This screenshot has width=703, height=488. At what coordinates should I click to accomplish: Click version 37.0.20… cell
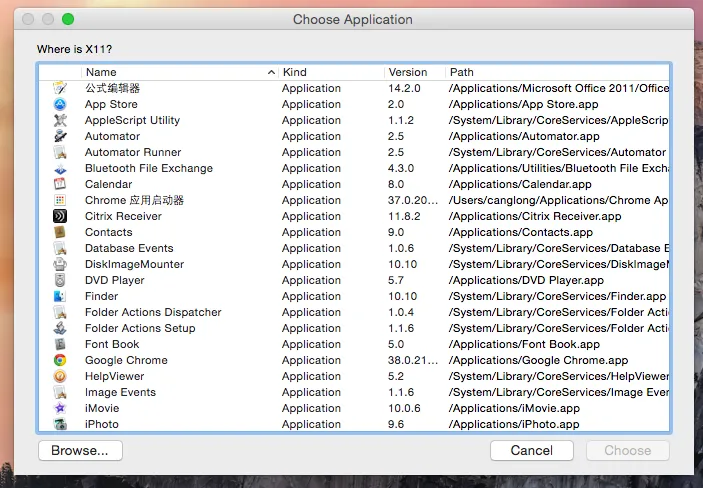413,200
